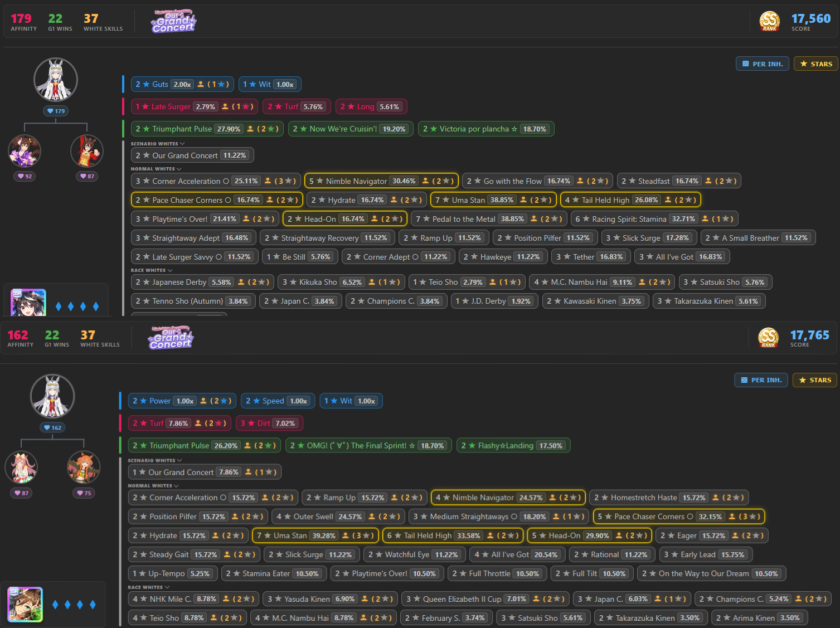The height and width of the screenshot is (628, 840).
Task: Click the score value 17,765
Action: (x=810, y=335)
